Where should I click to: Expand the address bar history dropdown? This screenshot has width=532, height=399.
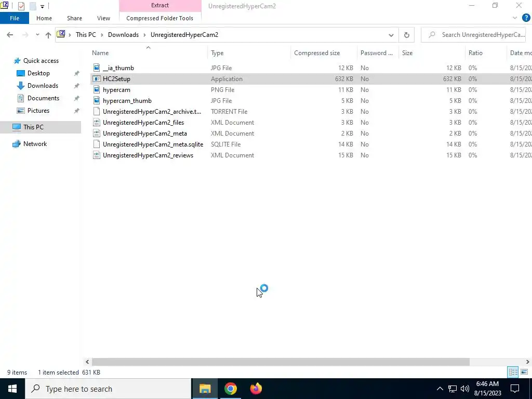click(x=391, y=35)
